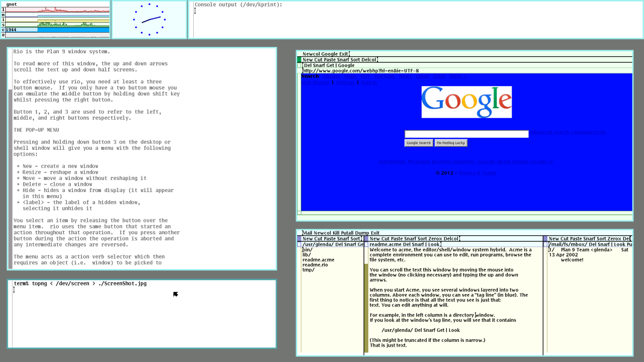The height and width of the screenshot is (362, 644).
Task: Open the Gmail link on Google page
Action: tap(422, 77)
